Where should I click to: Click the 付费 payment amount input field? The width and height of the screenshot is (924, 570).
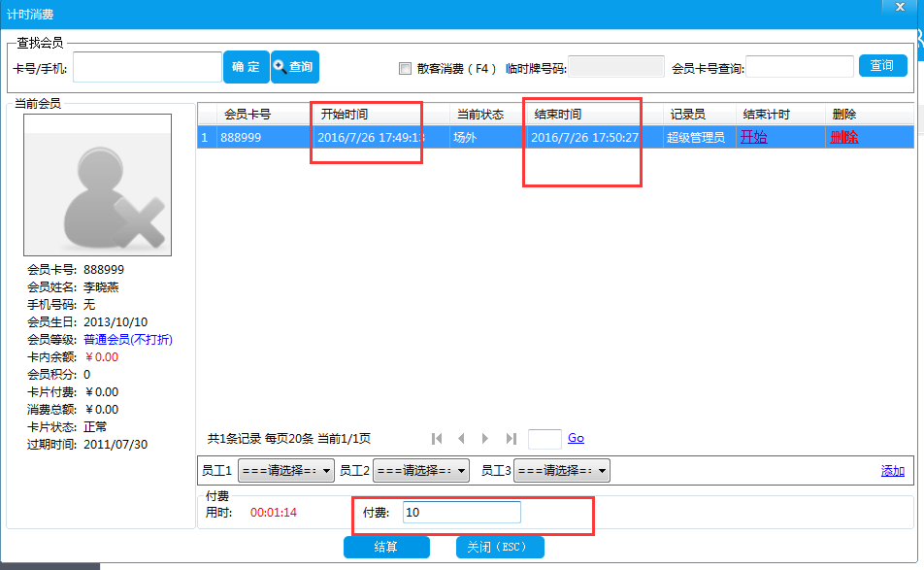(461, 512)
